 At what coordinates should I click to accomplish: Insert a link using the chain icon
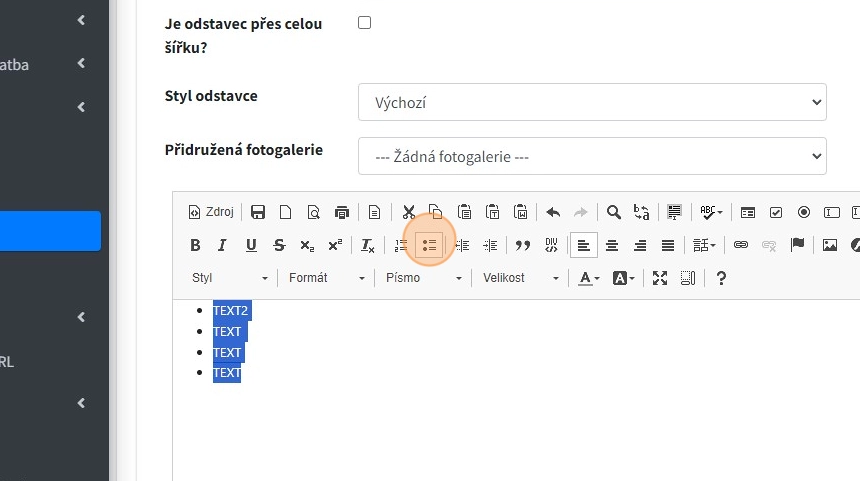click(x=741, y=245)
